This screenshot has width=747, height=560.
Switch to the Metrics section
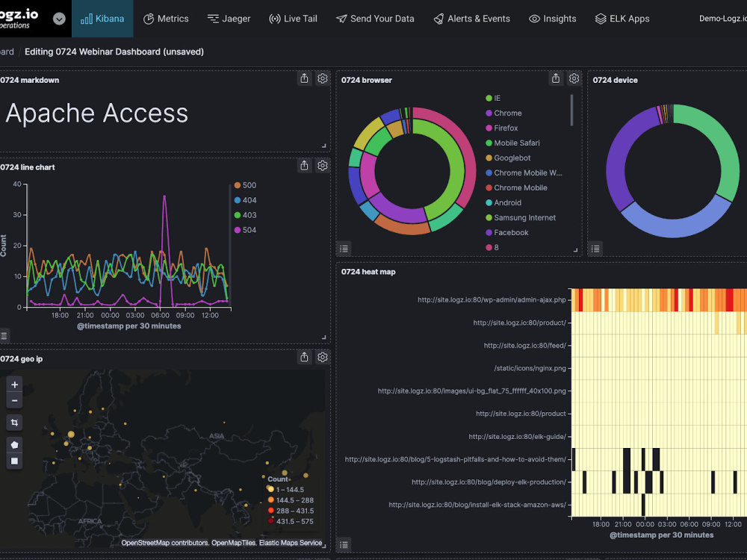click(166, 18)
